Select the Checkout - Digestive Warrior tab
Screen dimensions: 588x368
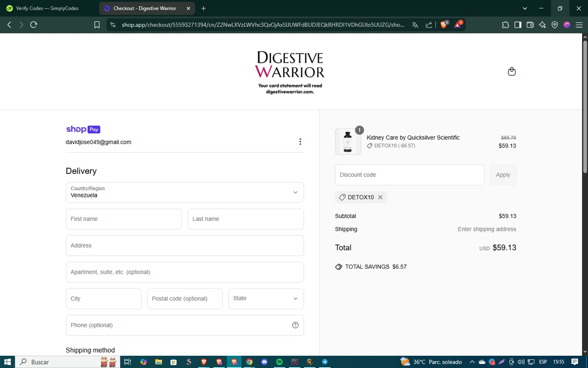coord(145,8)
